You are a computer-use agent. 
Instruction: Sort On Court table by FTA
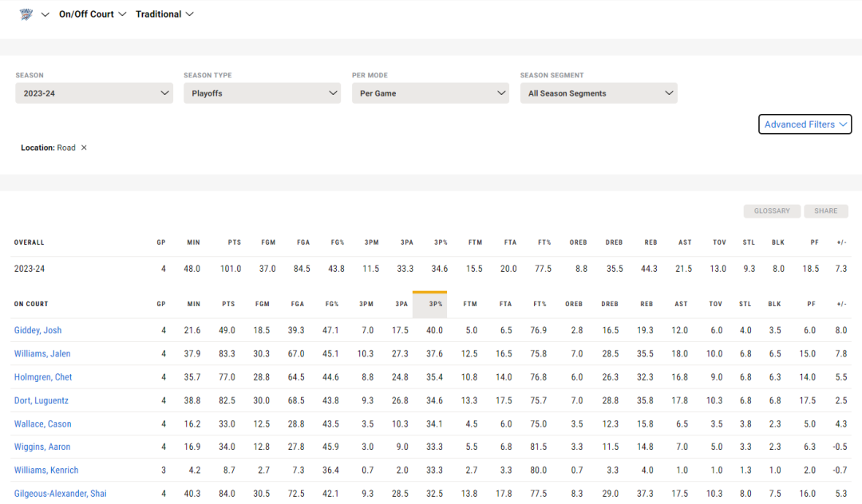pos(505,304)
